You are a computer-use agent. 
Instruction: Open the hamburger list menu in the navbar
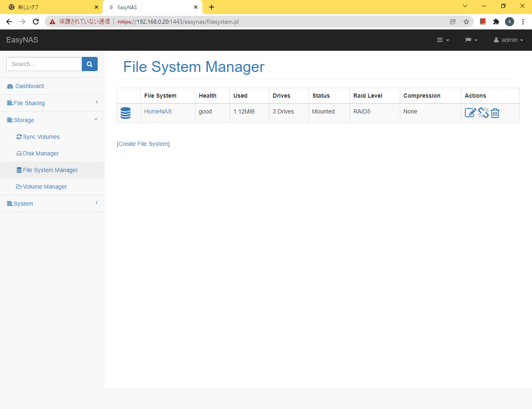(x=443, y=40)
